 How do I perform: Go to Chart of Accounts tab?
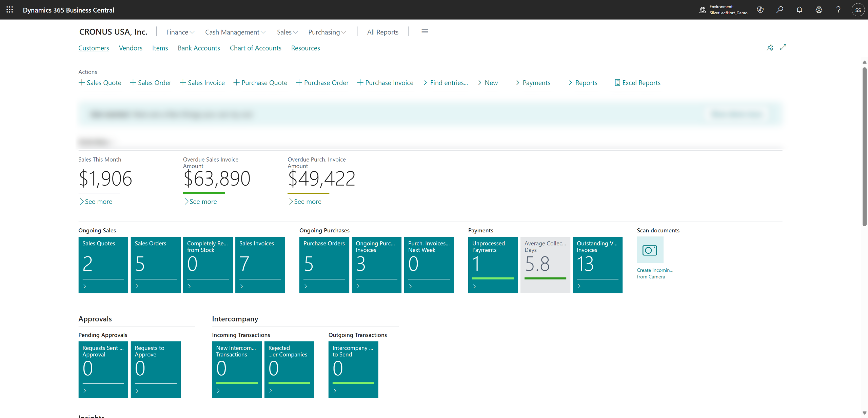click(255, 48)
